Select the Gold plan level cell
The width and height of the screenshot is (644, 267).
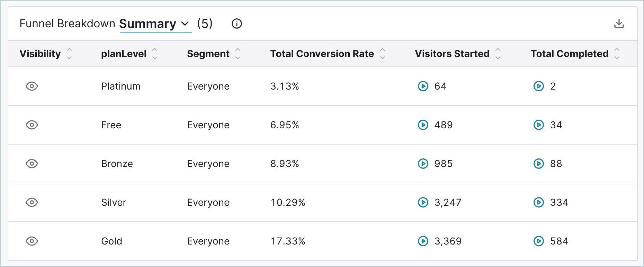coord(111,241)
